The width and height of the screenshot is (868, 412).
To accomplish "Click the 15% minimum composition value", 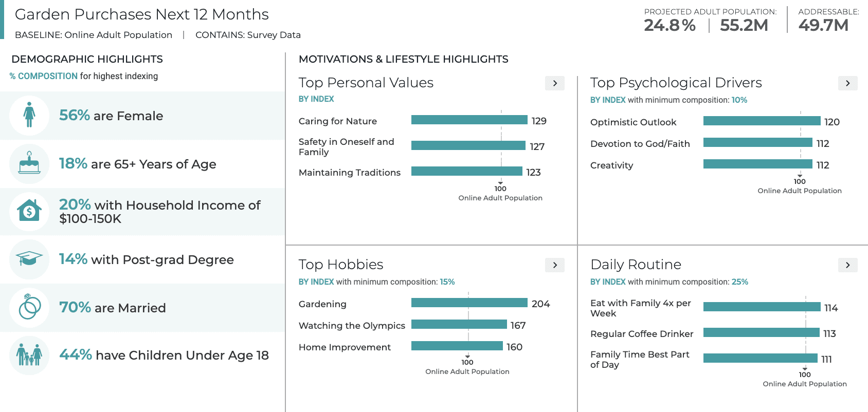I will [x=447, y=282].
